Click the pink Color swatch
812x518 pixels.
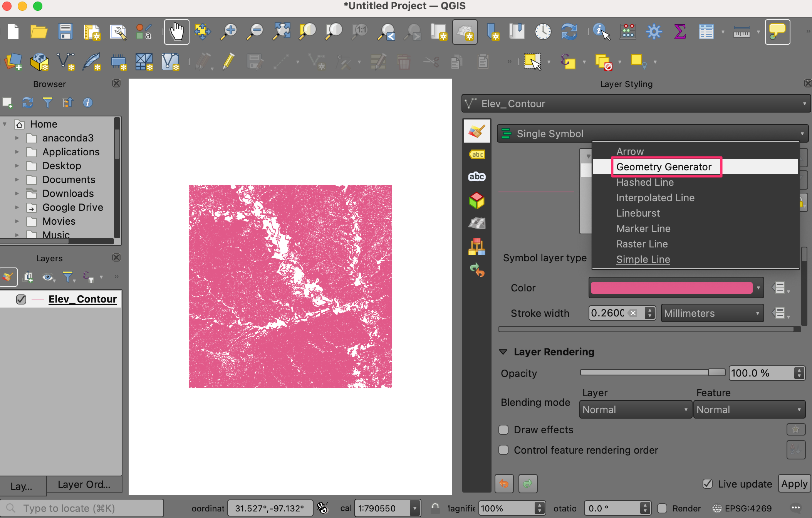click(x=671, y=288)
